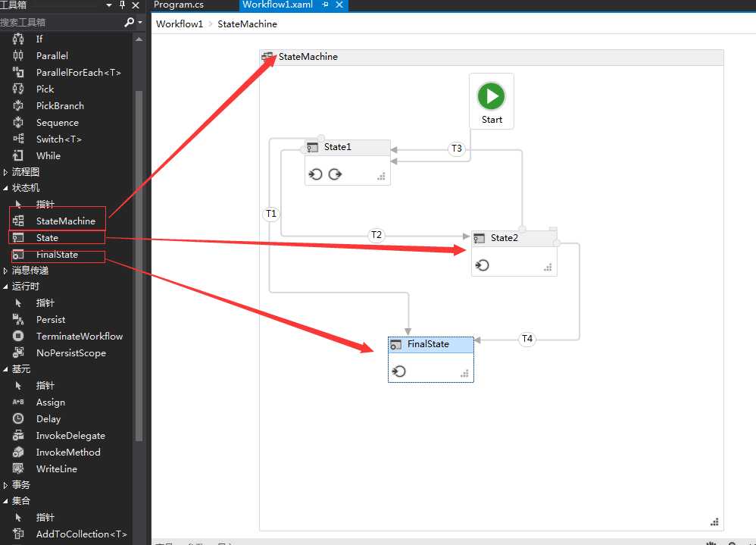The width and height of the screenshot is (756, 545).
Task: Close the Workflow1.xaml tab
Action: pos(339,5)
